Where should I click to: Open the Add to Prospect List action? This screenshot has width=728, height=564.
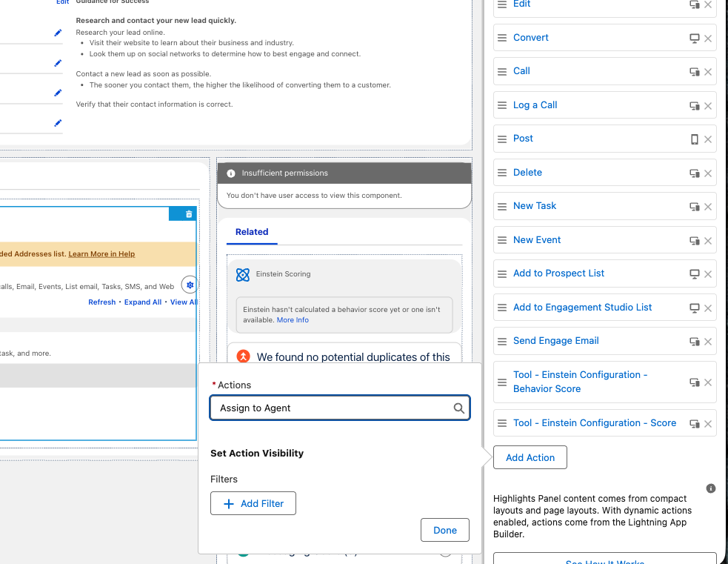(558, 273)
